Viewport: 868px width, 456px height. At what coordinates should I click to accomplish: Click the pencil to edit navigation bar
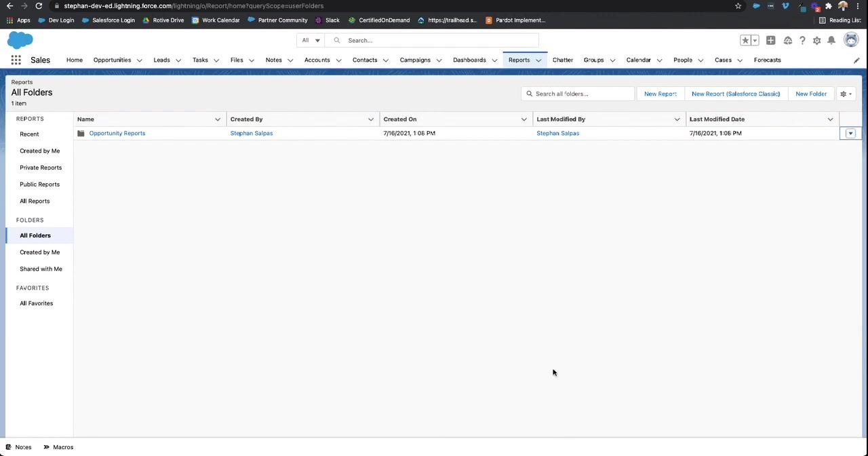[856, 60]
